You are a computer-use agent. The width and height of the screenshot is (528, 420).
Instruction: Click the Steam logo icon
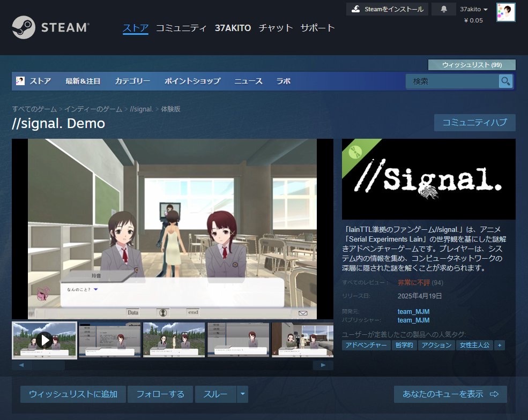(24, 27)
